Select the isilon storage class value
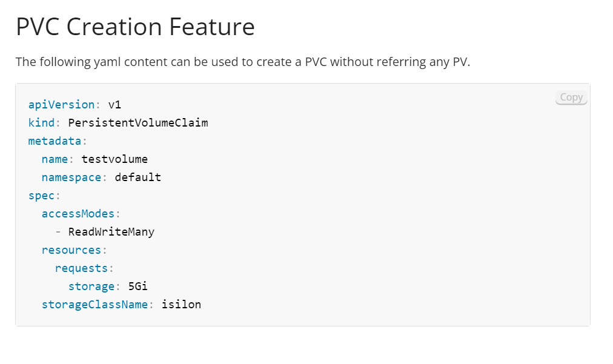Viewport: 613px width, 364px height. (181, 304)
